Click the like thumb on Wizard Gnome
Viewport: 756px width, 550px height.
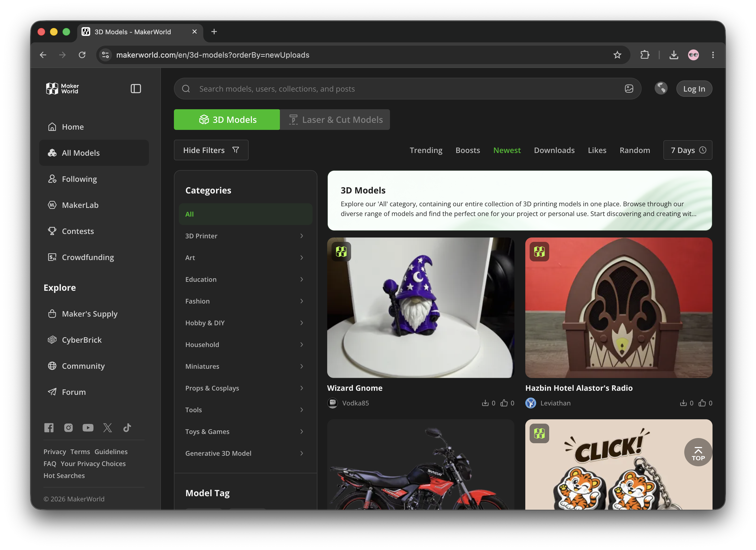[x=504, y=403]
